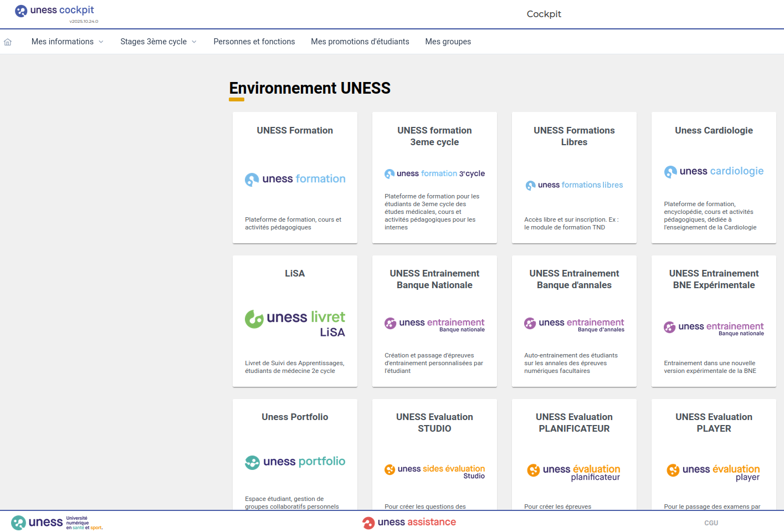Click the uness évaluation player logo
This screenshot has width=784, height=532.
coord(714,472)
